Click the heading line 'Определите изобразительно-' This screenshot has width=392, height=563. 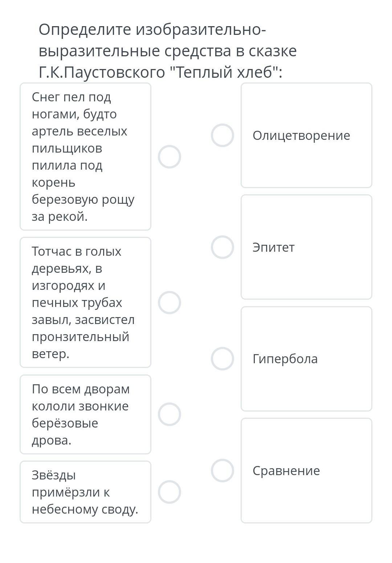(152, 30)
